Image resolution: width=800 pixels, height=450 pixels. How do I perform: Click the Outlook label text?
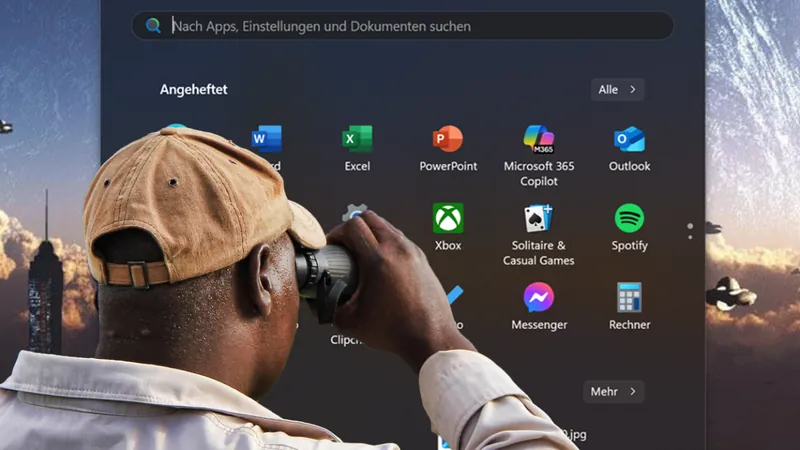click(x=630, y=166)
